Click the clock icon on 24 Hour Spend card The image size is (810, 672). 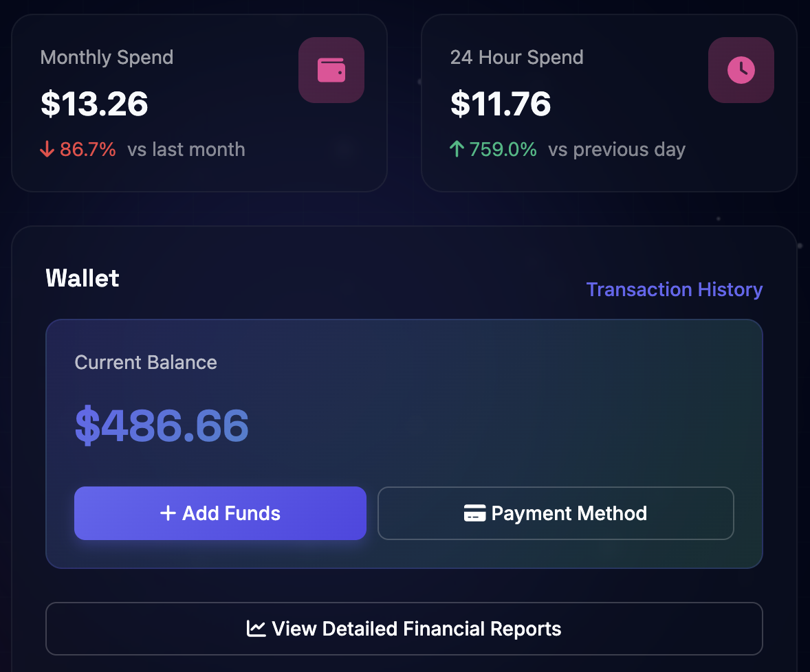[x=741, y=69]
